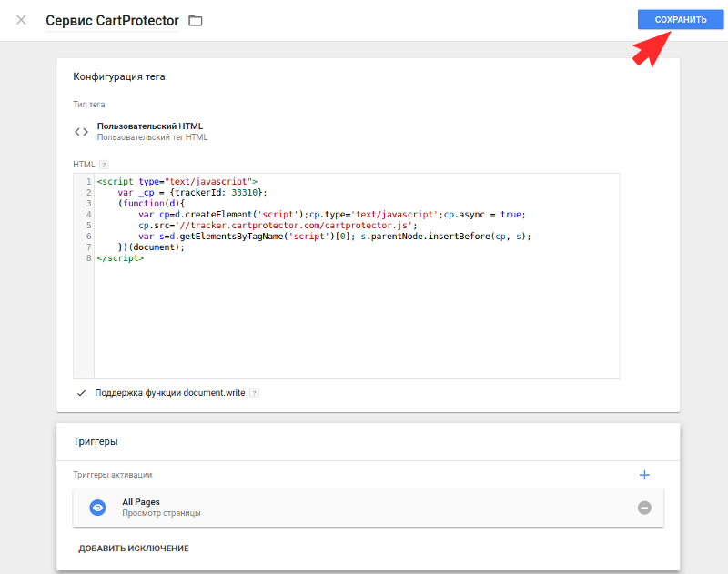728x574 pixels.
Task: Click the Сохранить save button
Action: 680,19
